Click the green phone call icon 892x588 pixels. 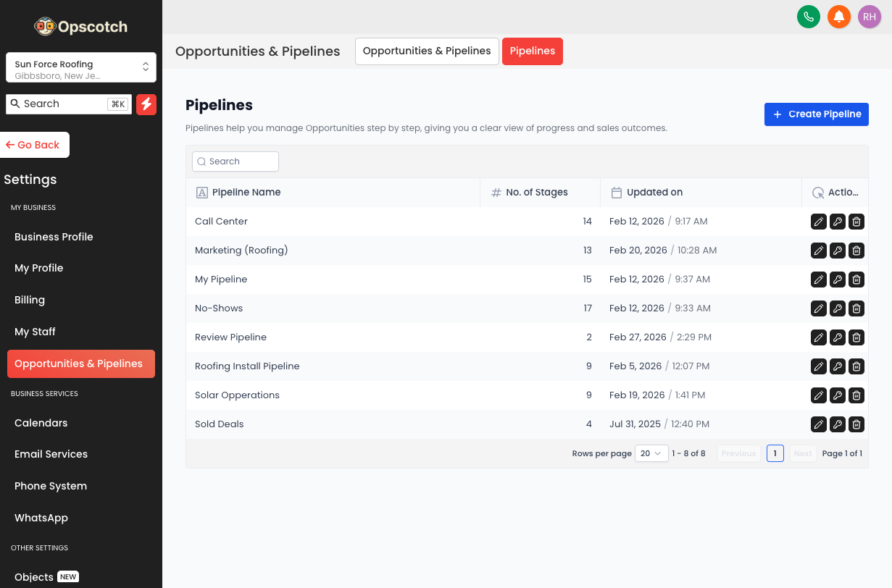(x=808, y=17)
